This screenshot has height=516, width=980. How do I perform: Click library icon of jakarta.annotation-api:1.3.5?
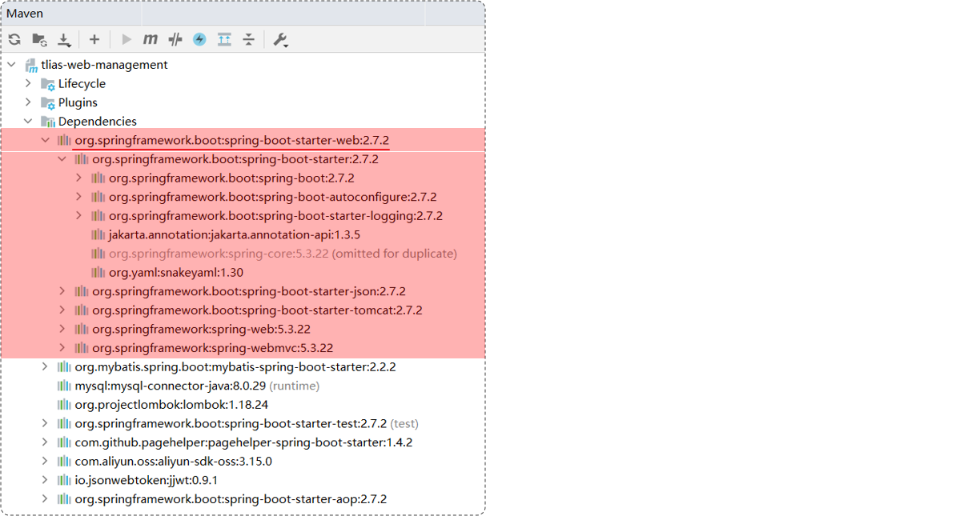(98, 234)
